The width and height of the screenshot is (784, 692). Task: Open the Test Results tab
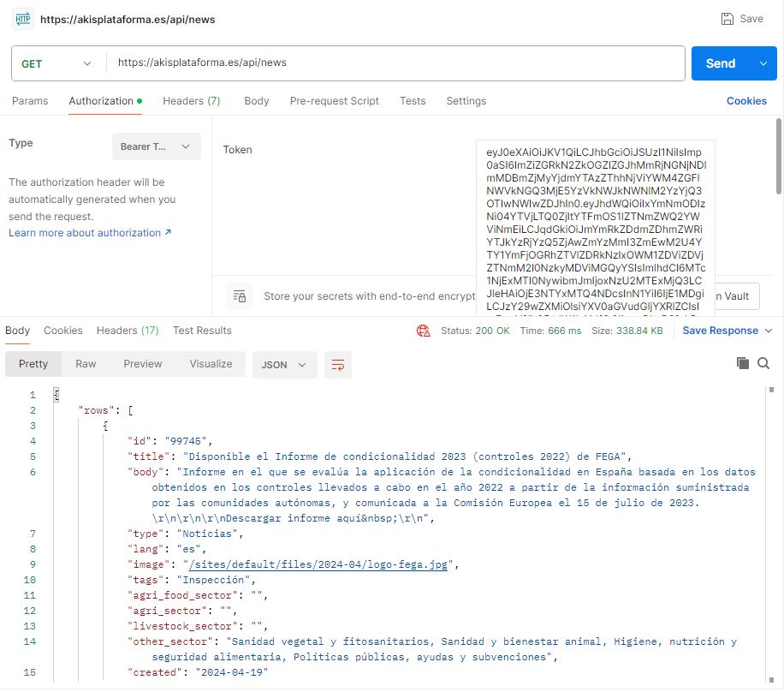pyautogui.click(x=202, y=331)
